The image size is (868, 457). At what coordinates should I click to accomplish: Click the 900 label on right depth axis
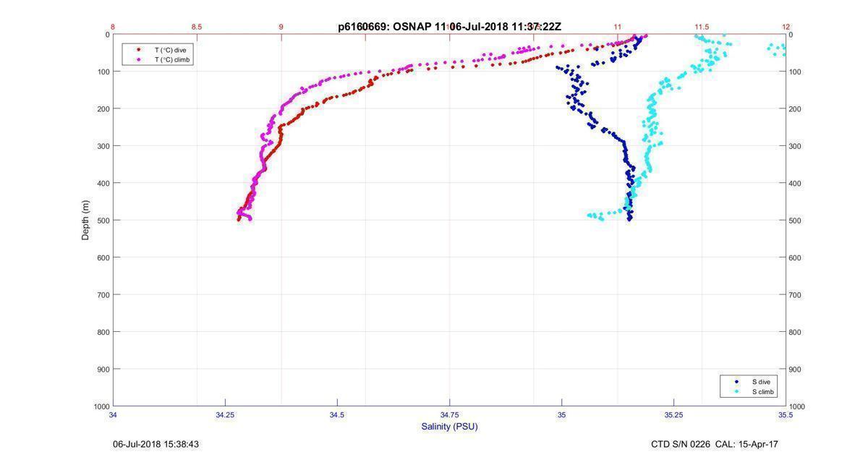pos(795,370)
